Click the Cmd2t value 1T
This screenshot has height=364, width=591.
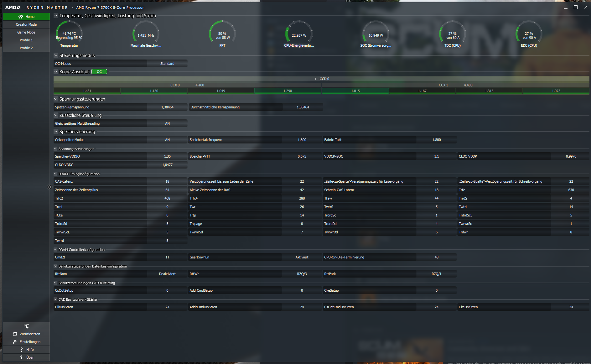(x=167, y=257)
